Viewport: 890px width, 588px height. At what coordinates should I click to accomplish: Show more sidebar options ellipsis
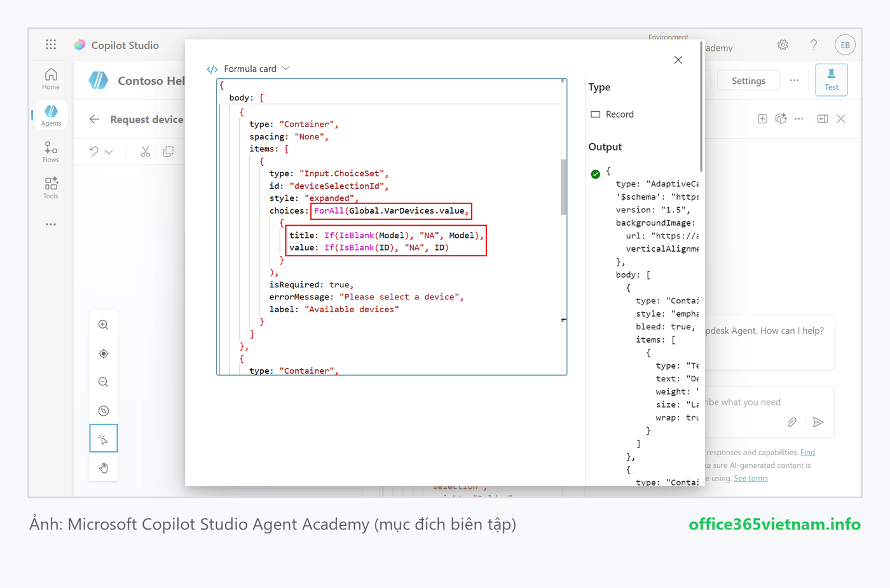[51, 224]
